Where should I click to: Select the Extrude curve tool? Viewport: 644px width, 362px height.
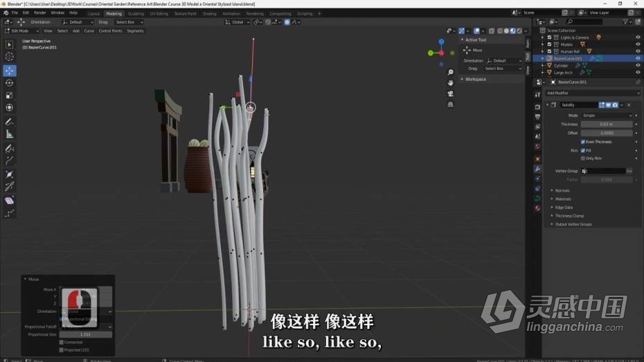[x=10, y=161]
